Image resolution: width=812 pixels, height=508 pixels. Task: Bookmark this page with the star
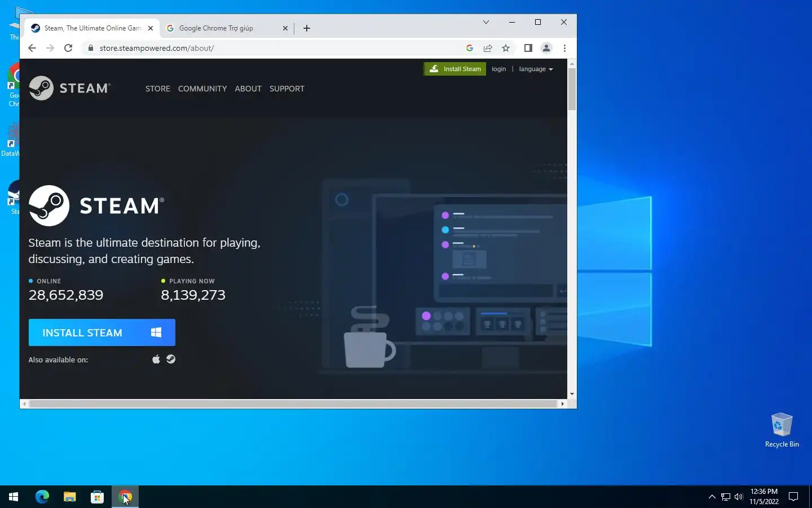(x=506, y=48)
